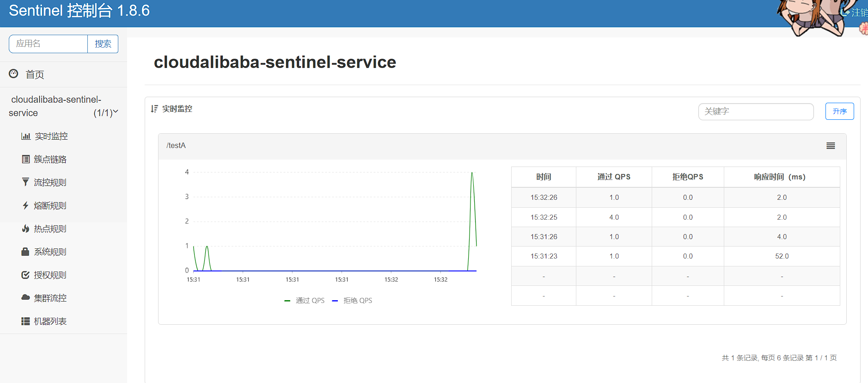Viewport: 868px width, 383px height.
Task: Focus the 关键字 keyword filter field
Action: coord(755,111)
